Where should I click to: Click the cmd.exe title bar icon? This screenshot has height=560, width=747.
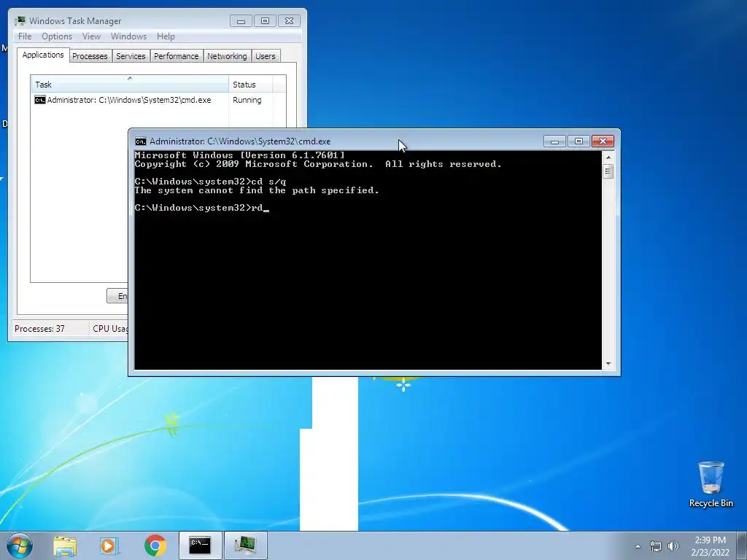tap(141, 141)
